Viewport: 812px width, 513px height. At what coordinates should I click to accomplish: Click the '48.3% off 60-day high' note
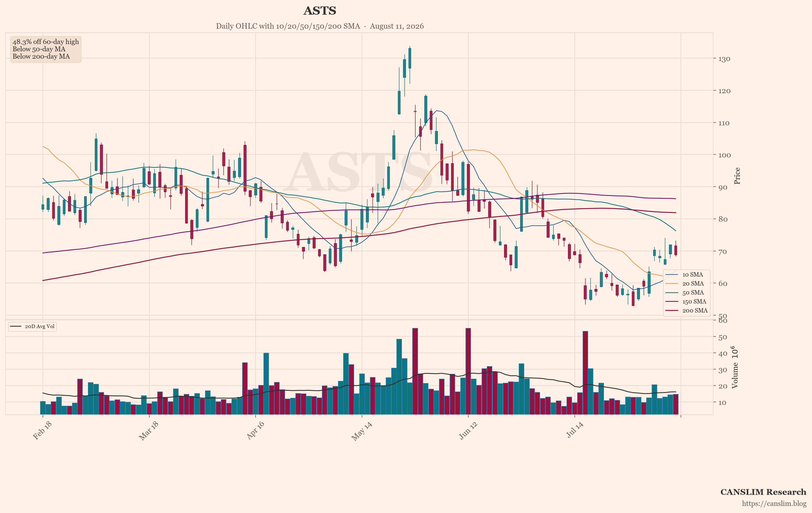click(x=46, y=41)
